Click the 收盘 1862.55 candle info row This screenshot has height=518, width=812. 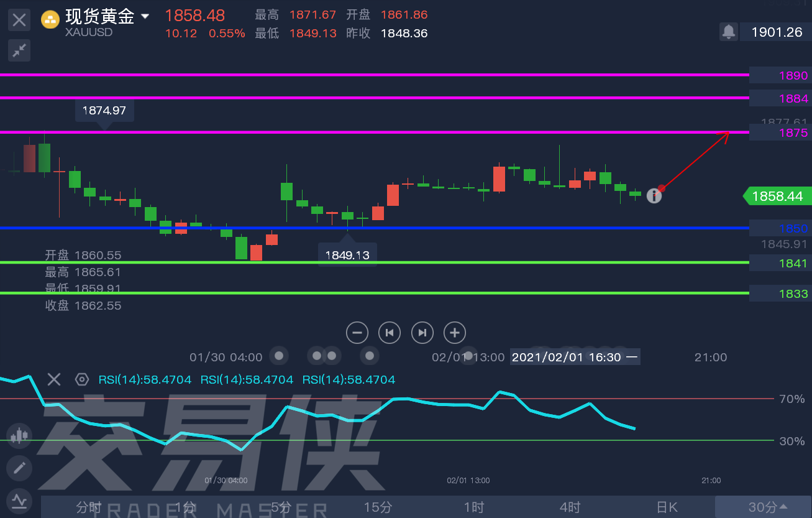[x=83, y=305]
